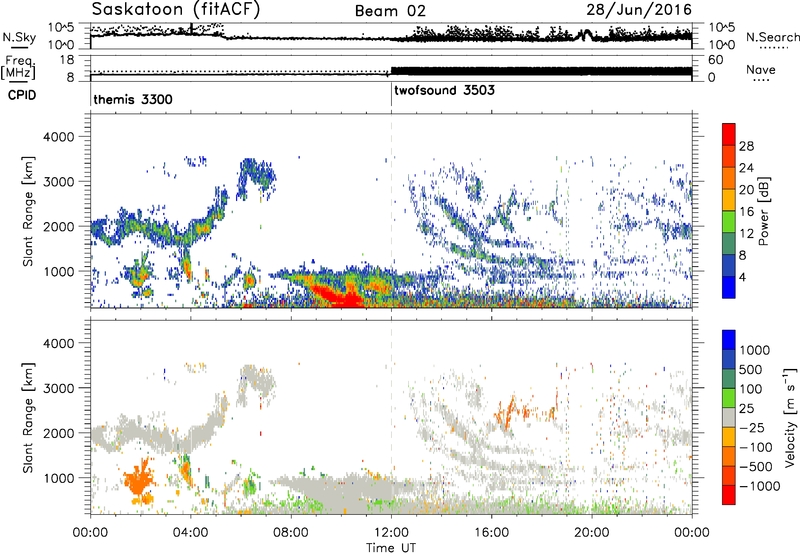Click the '16:00' time axis tick label
Screen dimensions: 800x554
(491, 533)
